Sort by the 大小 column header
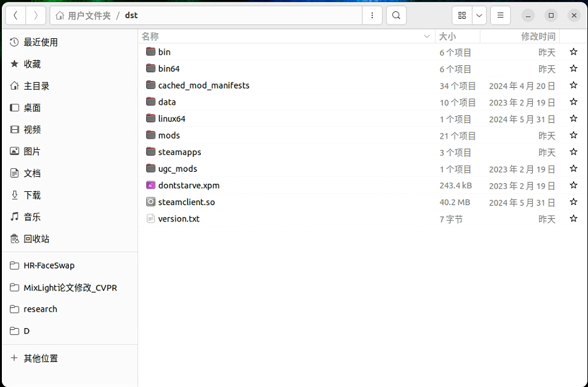 (x=457, y=36)
